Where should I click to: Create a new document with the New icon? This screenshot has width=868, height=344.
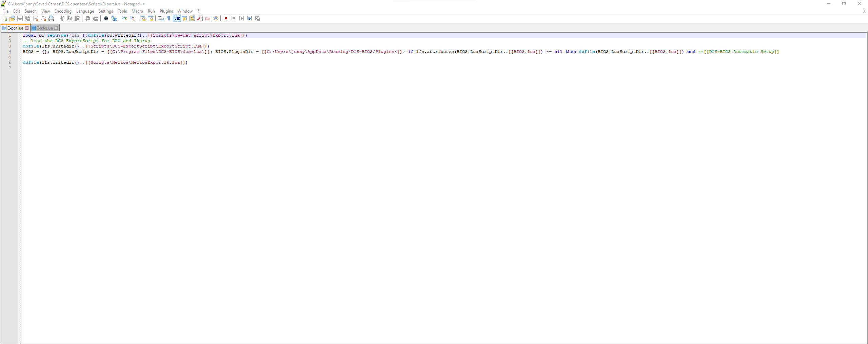(4, 18)
